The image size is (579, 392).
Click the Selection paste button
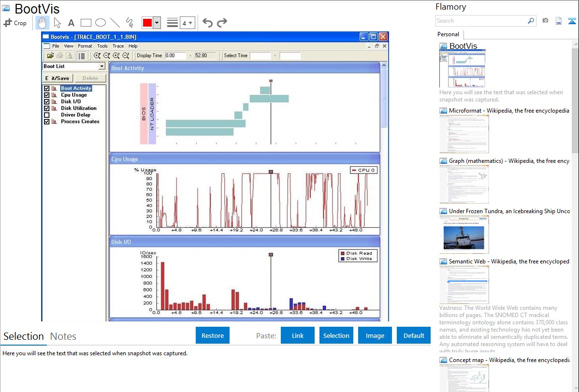(336, 335)
